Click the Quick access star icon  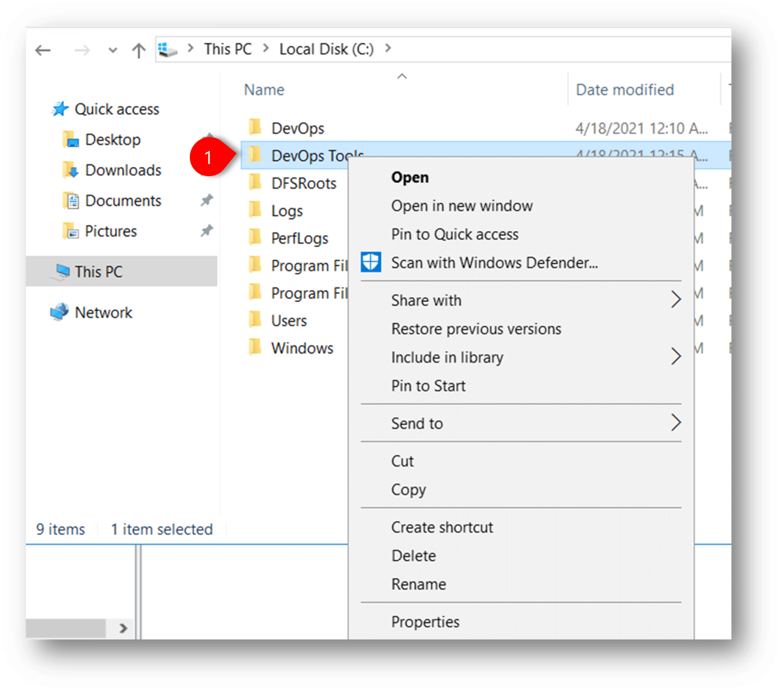tap(60, 108)
